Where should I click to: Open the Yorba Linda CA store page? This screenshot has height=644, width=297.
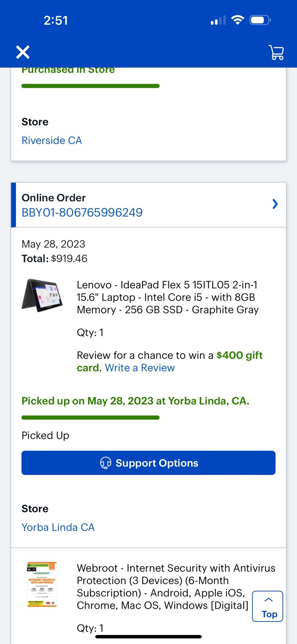click(x=58, y=527)
